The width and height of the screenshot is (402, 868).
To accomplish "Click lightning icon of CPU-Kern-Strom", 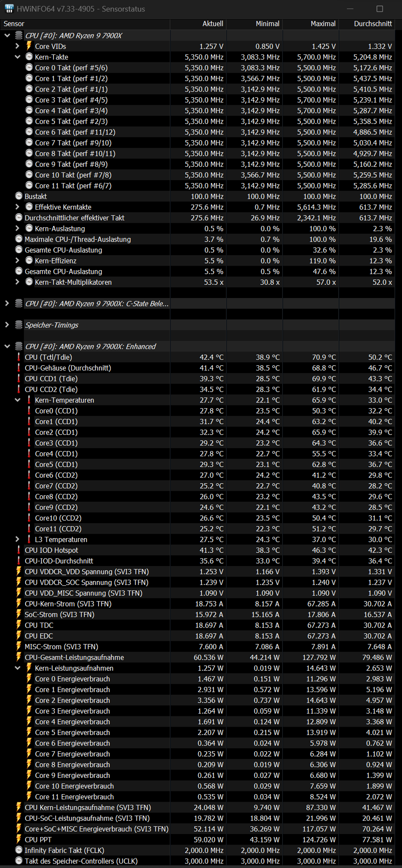I will coord(19,603).
